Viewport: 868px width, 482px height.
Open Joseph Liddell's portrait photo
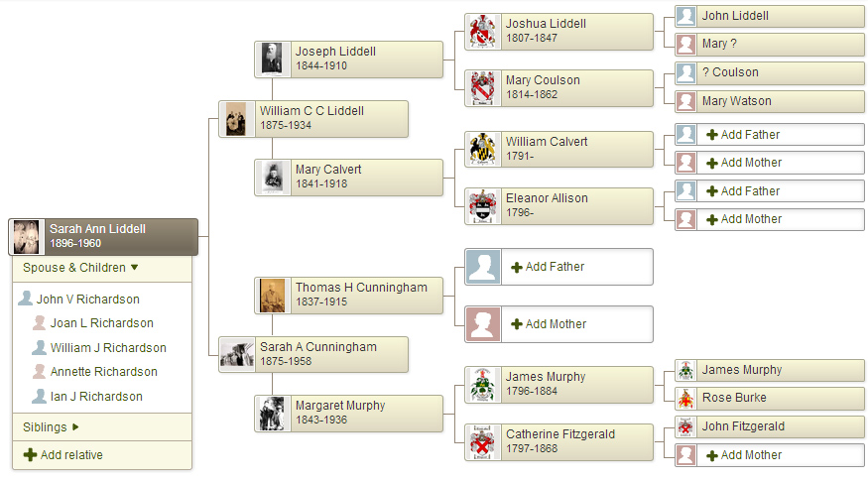pyautogui.click(x=272, y=59)
